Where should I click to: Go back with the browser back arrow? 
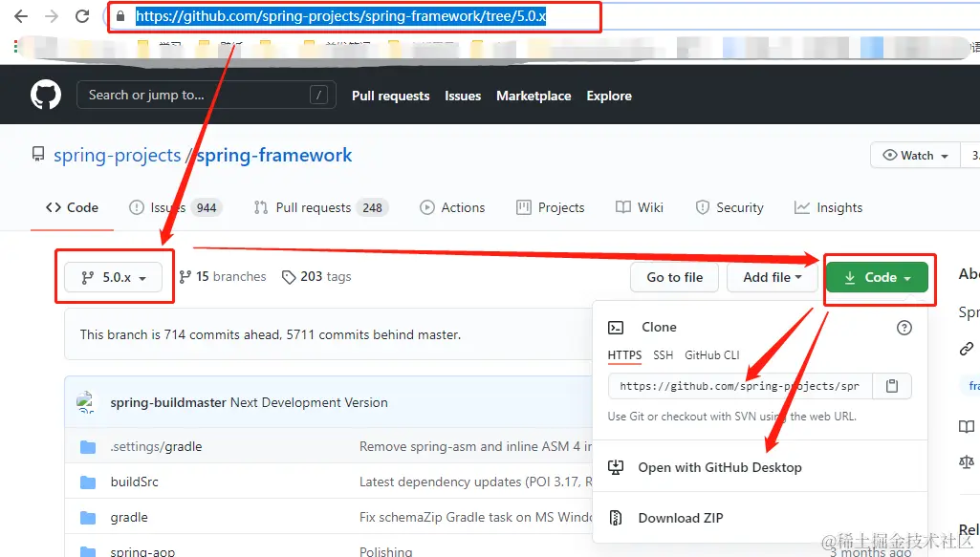[x=21, y=16]
